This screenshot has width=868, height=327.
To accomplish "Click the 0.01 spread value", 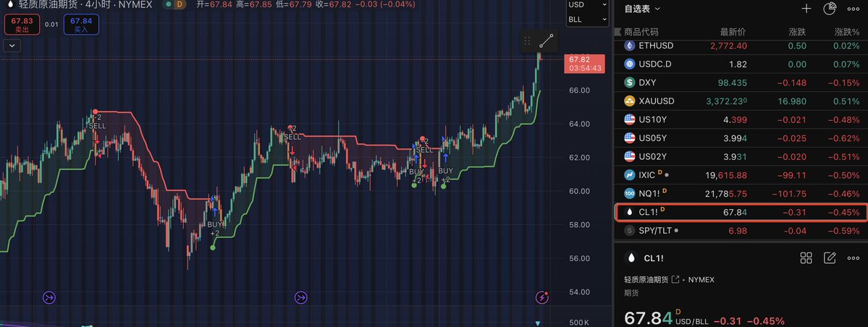I will [51, 25].
